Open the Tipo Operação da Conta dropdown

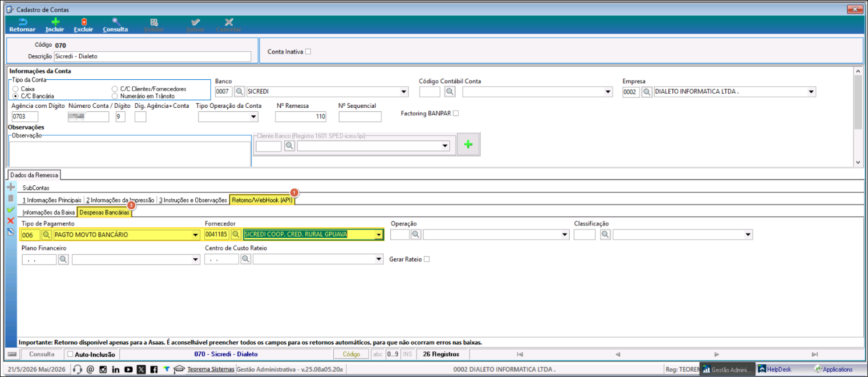pos(253,117)
